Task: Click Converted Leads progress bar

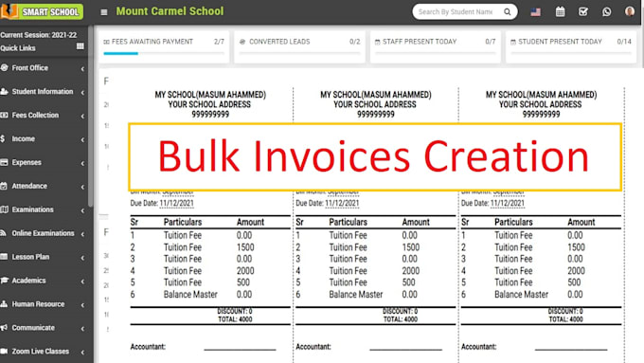Action: click(x=299, y=53)
